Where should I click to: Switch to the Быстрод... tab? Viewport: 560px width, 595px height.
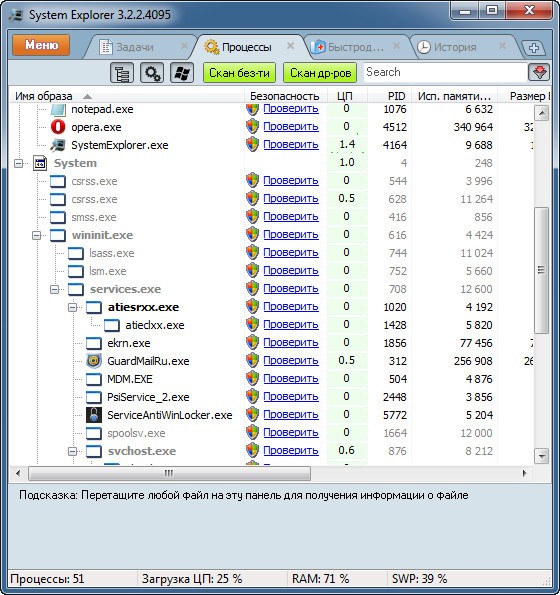click(x=356, y=47)
